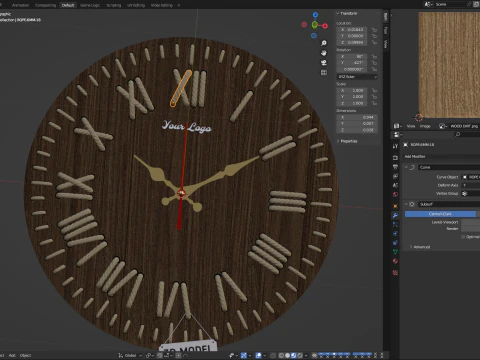
Task: Adjust the subsurf Render levels slider
Action: (x=470, y=229)
